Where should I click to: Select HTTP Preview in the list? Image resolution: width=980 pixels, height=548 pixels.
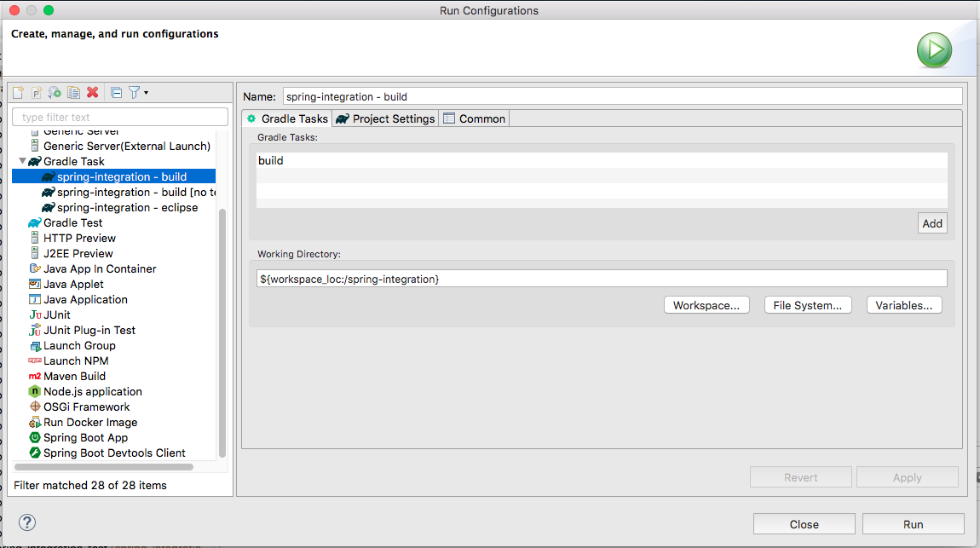click(79, 238)
